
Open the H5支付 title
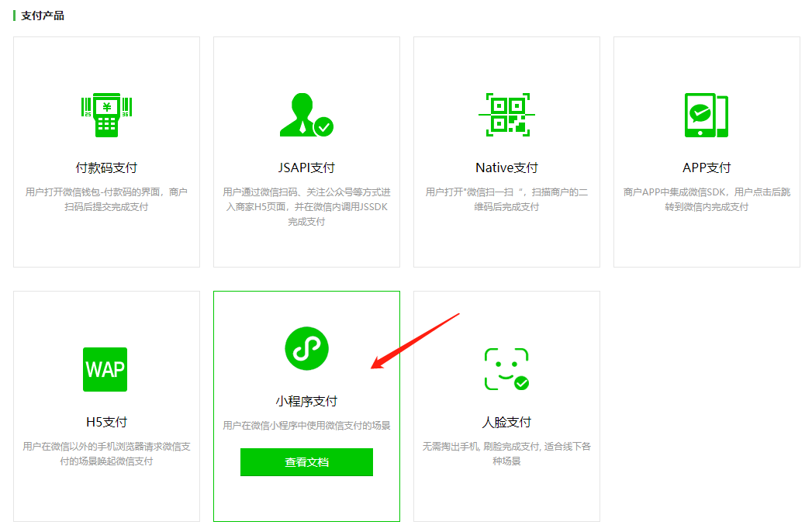pos(107,422)
